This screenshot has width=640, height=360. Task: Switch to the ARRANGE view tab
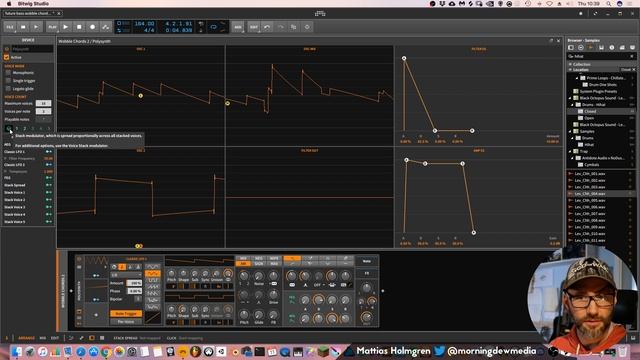[27, 338]
